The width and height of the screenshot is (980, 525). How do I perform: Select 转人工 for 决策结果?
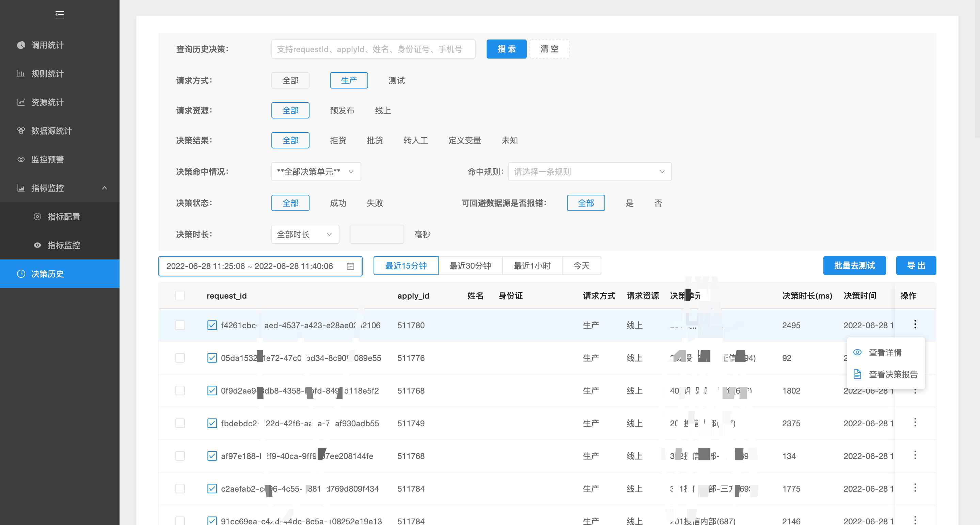coord(415,140)
